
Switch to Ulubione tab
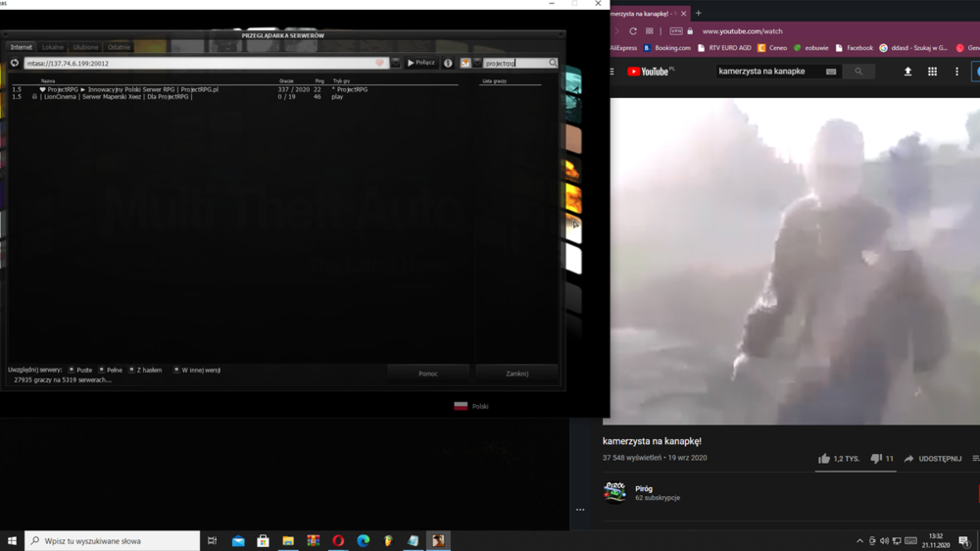tap(85, 47)
